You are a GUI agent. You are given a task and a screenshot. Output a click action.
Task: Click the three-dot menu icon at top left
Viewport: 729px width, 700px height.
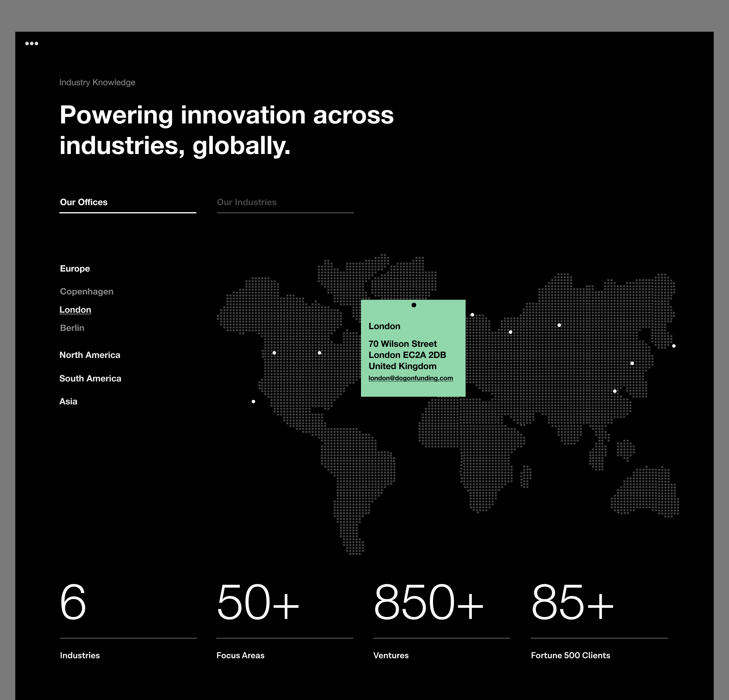click(32, 43)
